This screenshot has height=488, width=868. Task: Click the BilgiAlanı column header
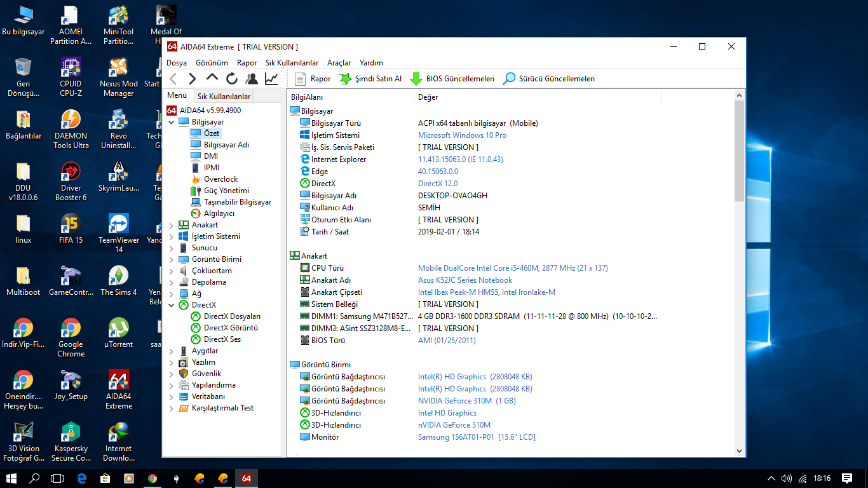(350, 97)
